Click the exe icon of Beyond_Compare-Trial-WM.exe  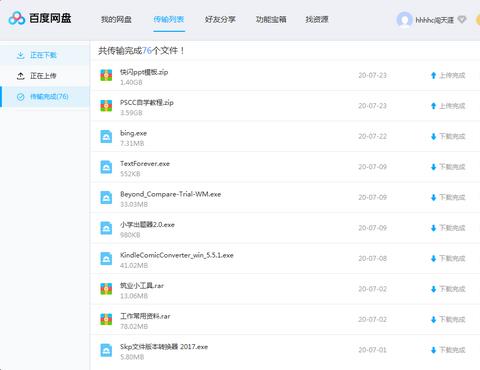click(x=106, y=197)
